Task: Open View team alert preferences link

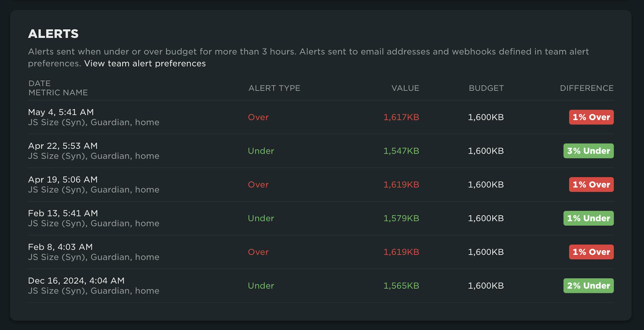Action: coord(145,63)
